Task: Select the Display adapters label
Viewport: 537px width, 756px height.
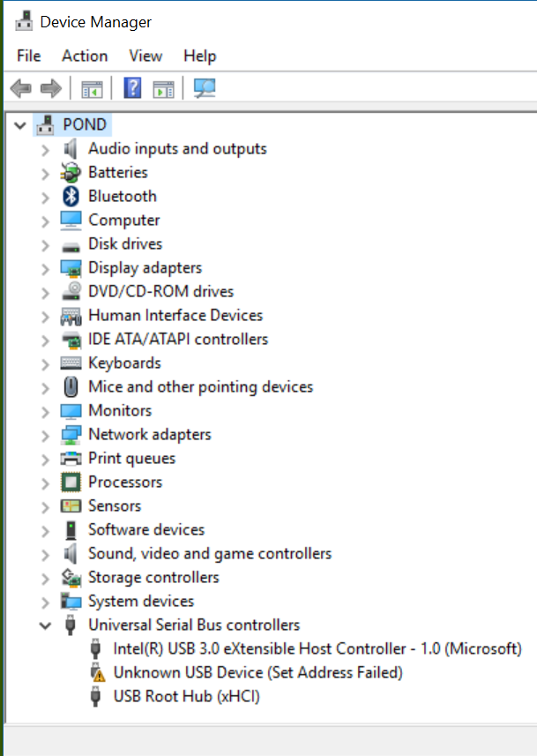Action: (145, 267)
